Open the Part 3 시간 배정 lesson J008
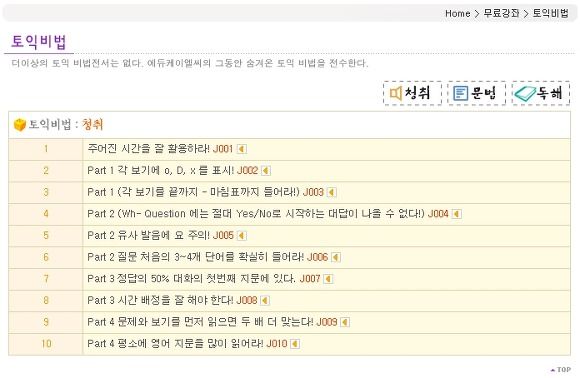Image resolution: width=580 pixels, height=378 pixels. [172, 300]
